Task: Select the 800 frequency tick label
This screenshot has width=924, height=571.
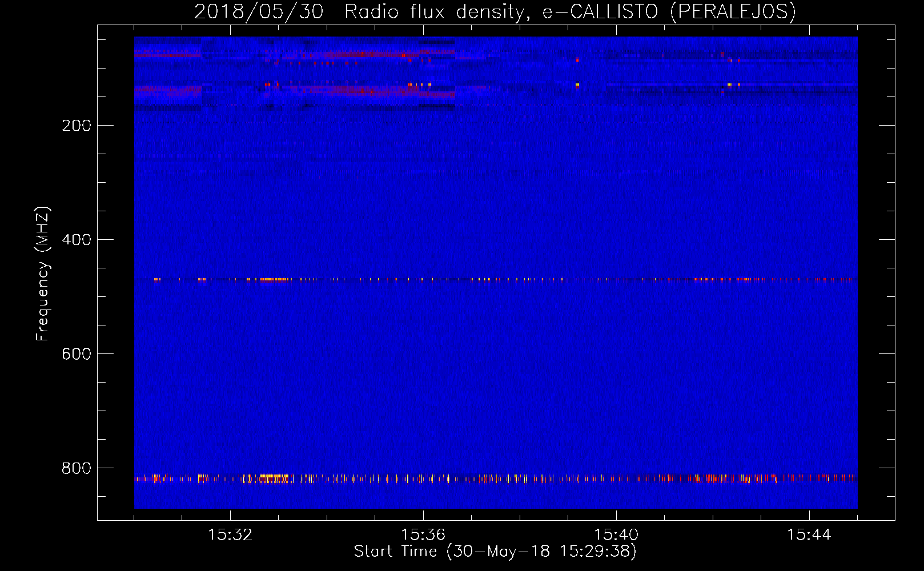Action: [x=77, y=468]
